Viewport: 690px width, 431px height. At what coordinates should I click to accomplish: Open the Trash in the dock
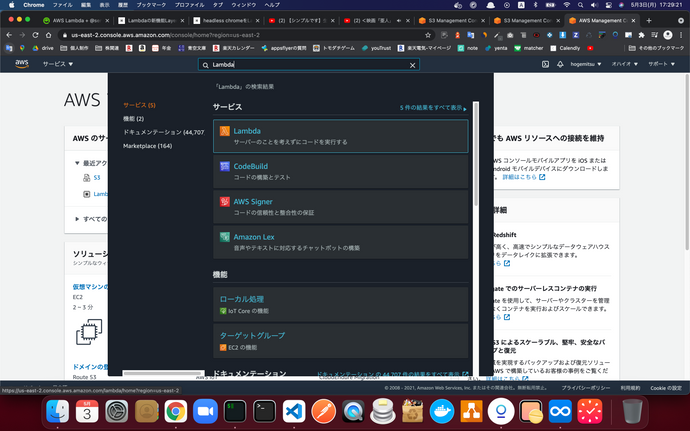(x=632, y=412)
